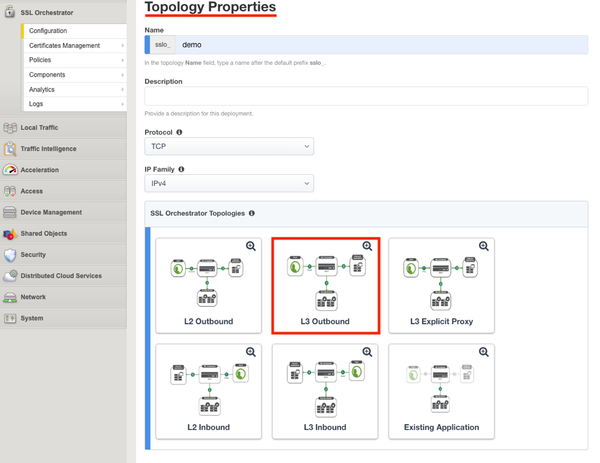This screenshot has height=463, width=600.
Task: Zoom the L2 Outbound topology diagram
Action: (x=251, y=246)
